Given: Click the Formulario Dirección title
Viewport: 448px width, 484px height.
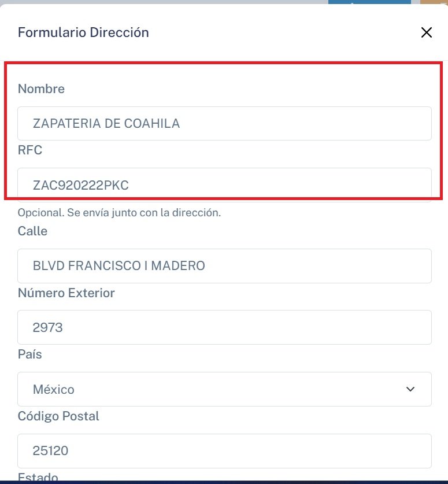Looking at the screenshot, I should (x=83, y=32).
